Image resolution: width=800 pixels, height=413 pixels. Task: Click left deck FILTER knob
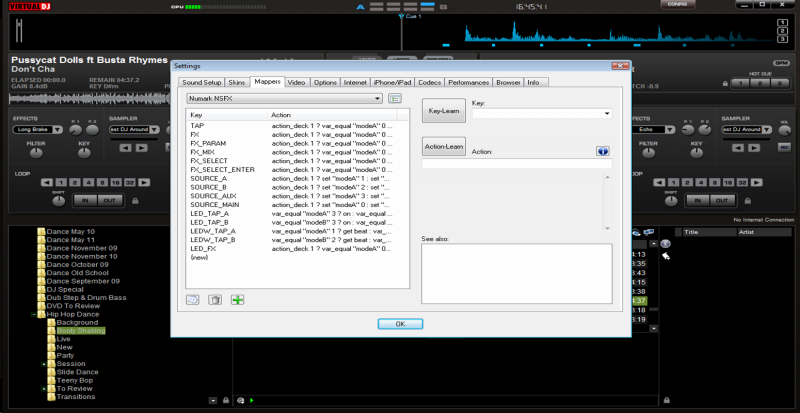point(36,153)
